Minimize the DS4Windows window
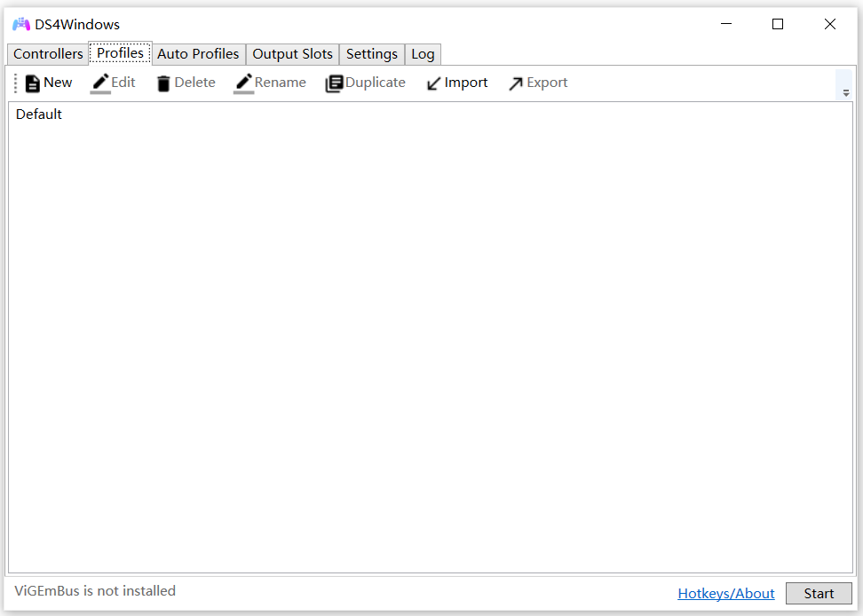The image size is (863, 616). tap(726, 24)
